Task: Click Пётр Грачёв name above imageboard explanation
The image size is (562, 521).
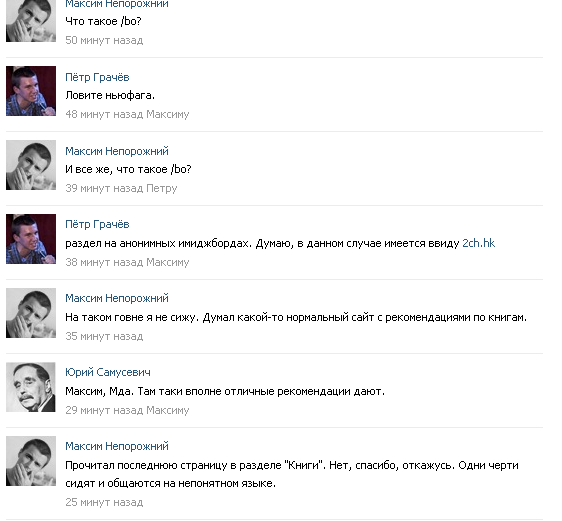Action: coord(97,224)
